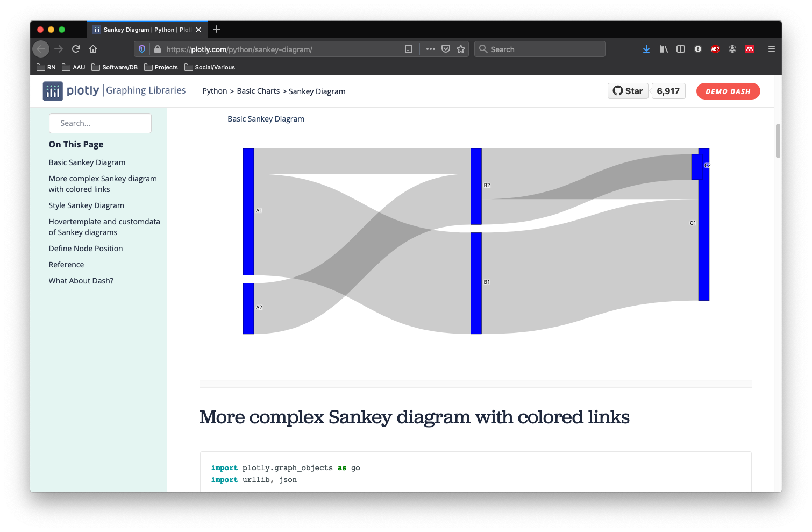
Task: Click the page vertical scrollbar thumb
Action: point(778,141)
